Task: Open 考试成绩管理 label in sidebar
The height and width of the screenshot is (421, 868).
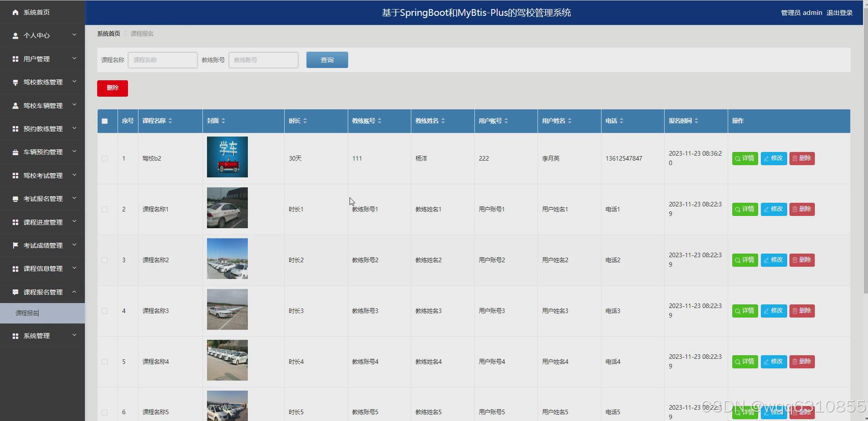Action: [x=43, y=245]
